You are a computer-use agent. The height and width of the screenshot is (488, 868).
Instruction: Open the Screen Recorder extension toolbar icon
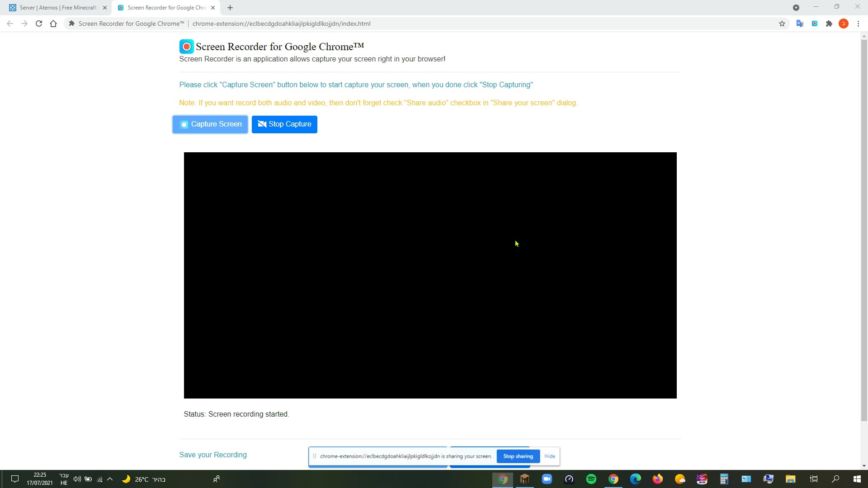pyautogui.click(x=815, y=23)
